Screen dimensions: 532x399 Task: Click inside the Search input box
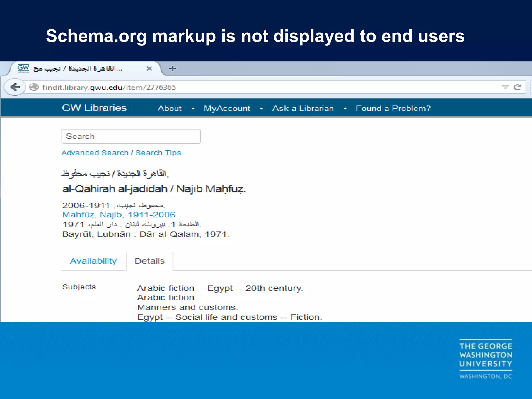click(131, 136)
